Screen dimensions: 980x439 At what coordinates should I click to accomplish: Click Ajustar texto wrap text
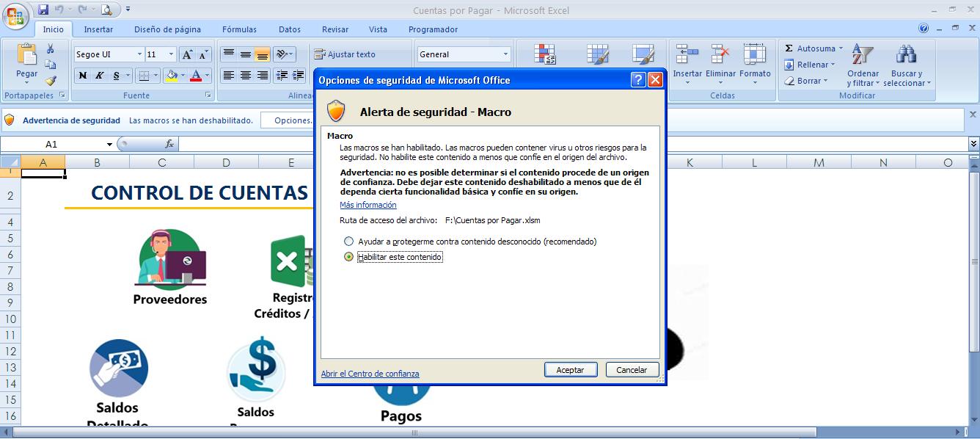[x=345, y=54]
